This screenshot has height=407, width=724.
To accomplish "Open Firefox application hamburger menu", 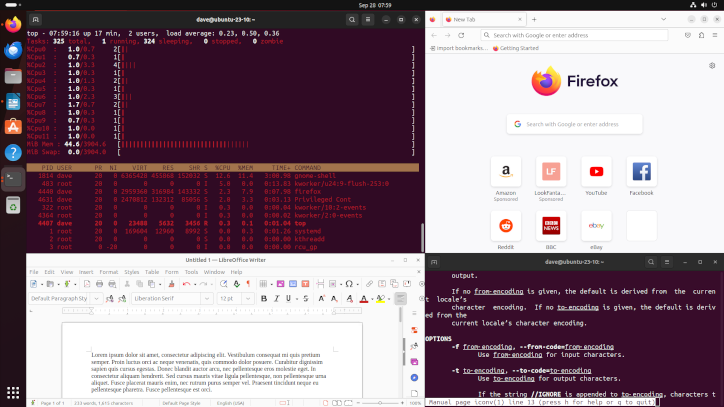I will [x=714, y=35].
